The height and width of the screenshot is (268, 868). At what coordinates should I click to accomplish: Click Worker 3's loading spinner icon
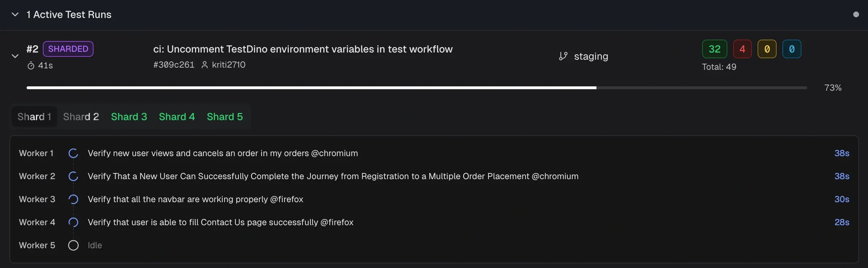click(73, 199)
